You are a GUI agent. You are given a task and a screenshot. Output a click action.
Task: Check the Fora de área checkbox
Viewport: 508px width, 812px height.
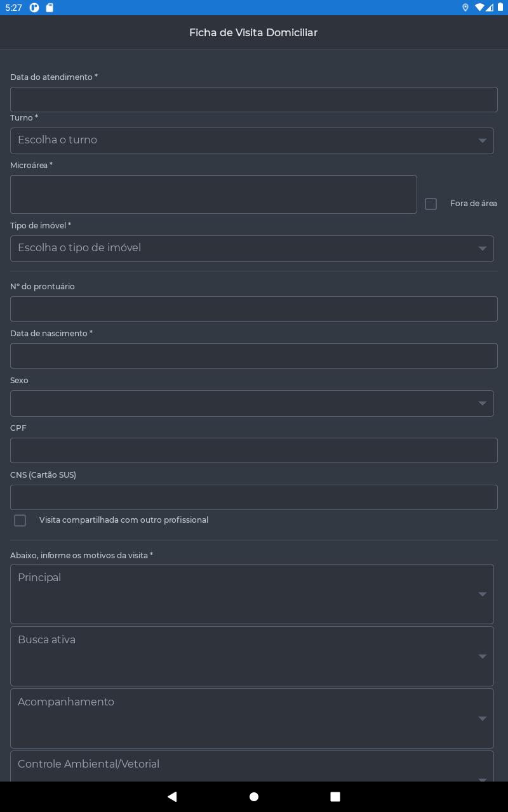point(431,204)
